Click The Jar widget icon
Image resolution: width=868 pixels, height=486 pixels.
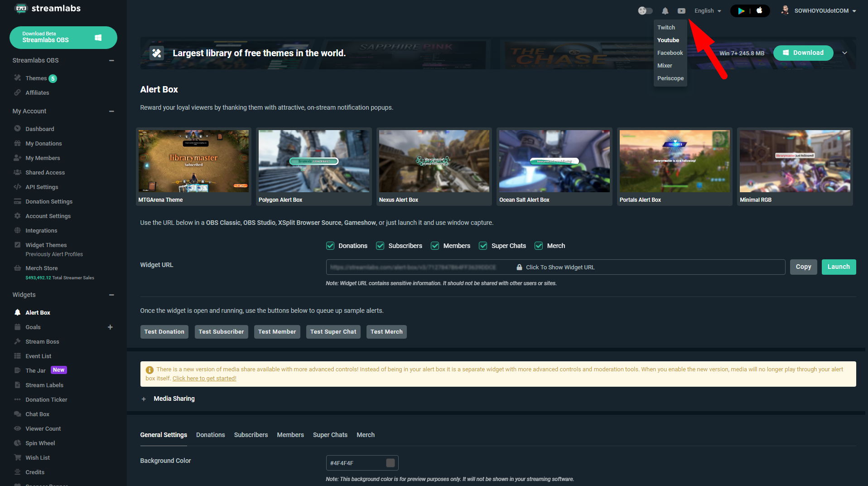click(x=17, y=370)
